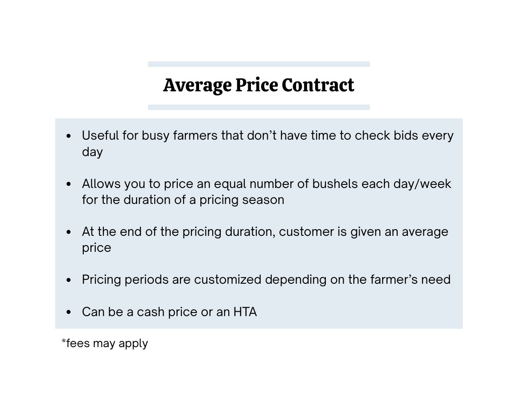Click the word 'HTA' in last bullet
This screenshot has height=399, width=532.
[x=245, y=312]
